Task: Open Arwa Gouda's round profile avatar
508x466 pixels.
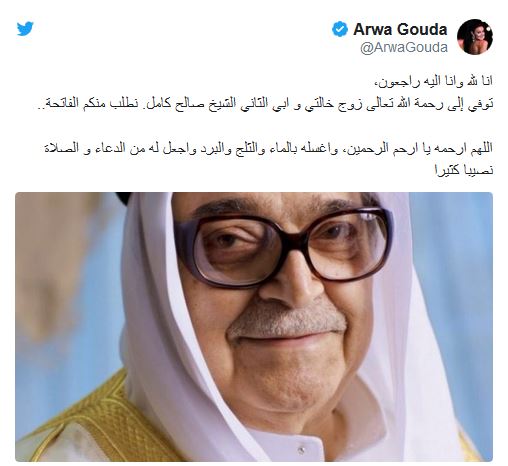Action: click(x=475, y=37)
